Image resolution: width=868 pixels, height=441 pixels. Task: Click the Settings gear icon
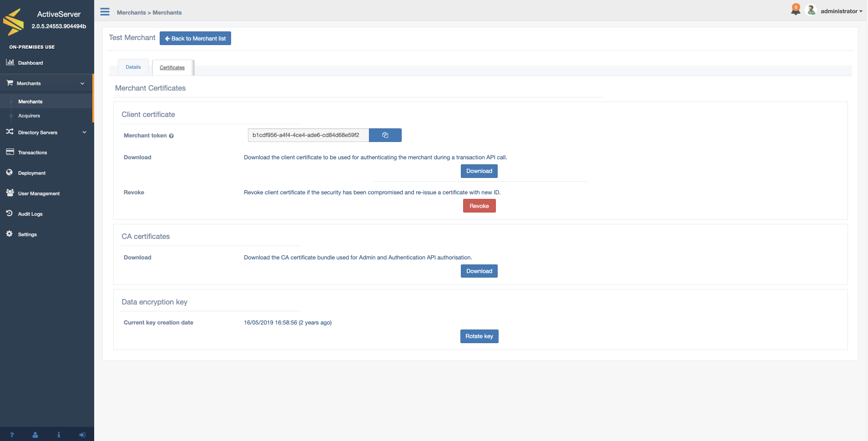click(10, 234)
